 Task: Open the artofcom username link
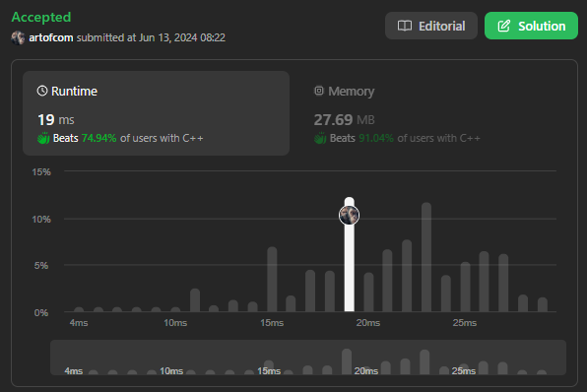click(x=51, y=37)
